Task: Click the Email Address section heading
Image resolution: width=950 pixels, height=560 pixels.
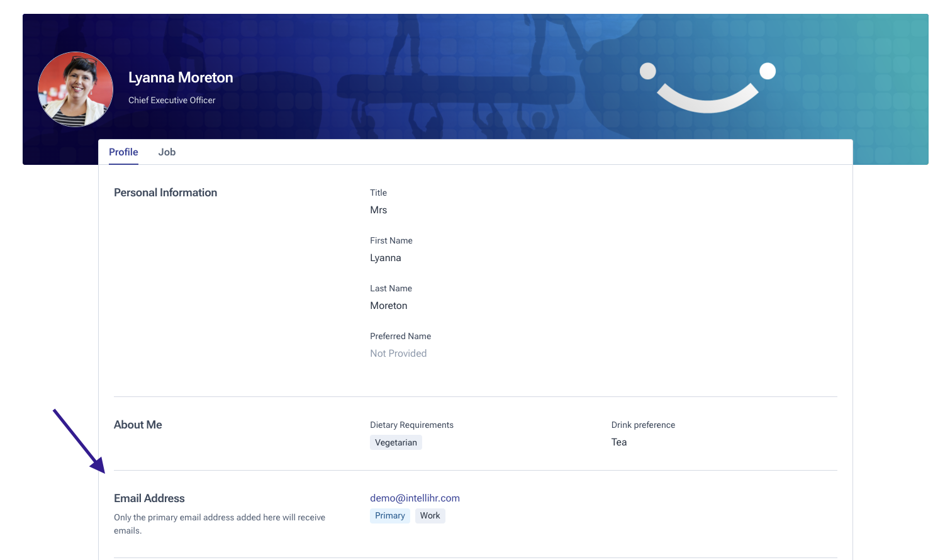Action: 149,498
